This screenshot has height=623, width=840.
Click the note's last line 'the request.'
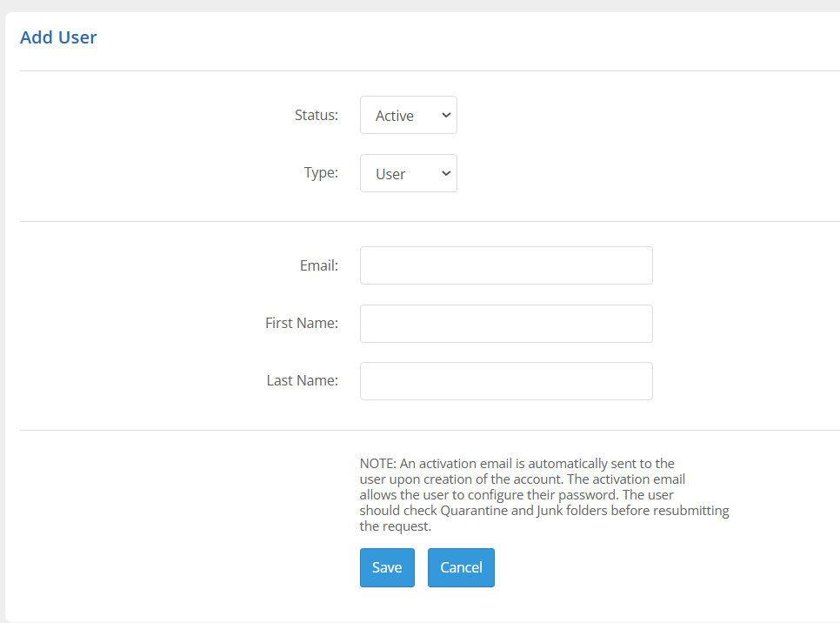(x=395, y=526)
